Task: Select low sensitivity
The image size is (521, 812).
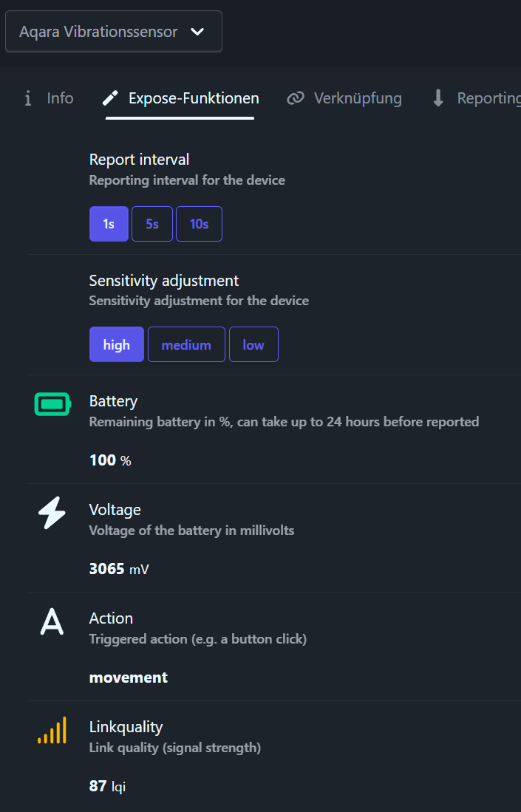Action: tap(253, 344)
